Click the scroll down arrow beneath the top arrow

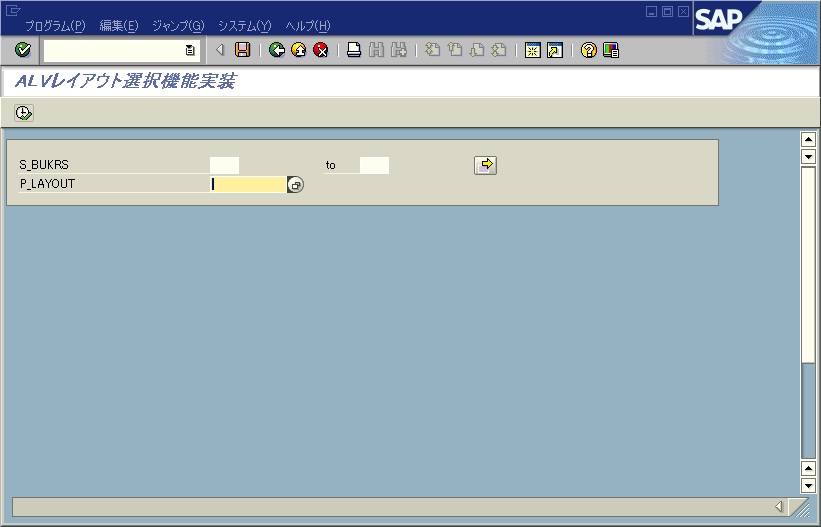click(x=808, y=156)
